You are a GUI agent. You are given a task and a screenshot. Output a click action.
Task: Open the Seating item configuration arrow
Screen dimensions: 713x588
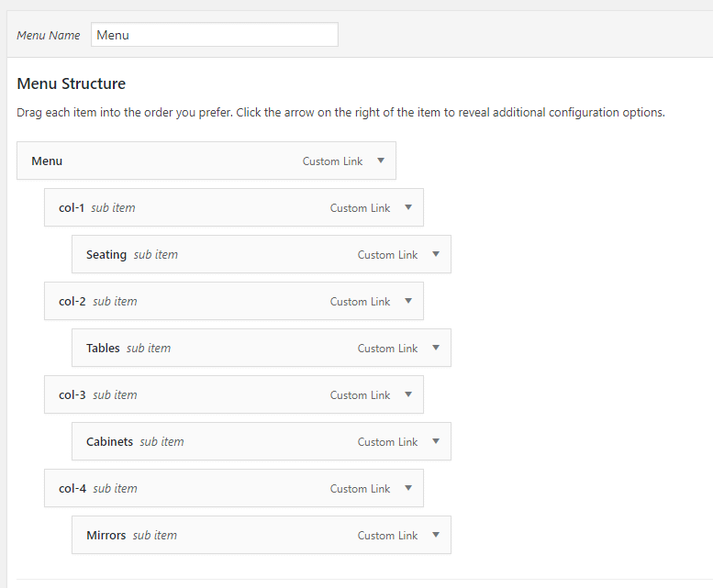click(x=436, y=255)
